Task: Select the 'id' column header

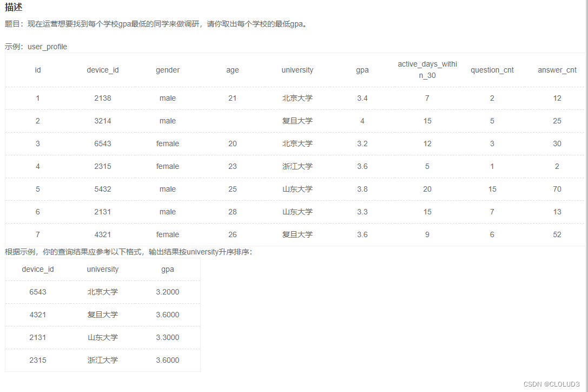Action: point(37,70)
